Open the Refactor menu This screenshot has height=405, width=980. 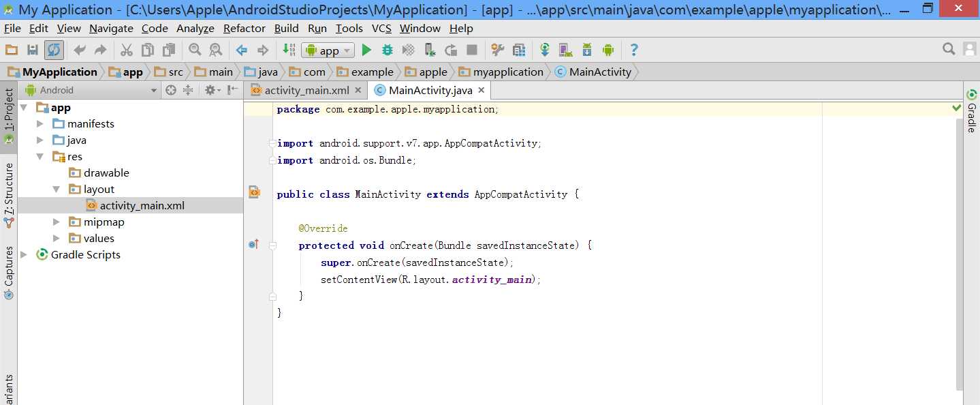[x=244, y=29]
